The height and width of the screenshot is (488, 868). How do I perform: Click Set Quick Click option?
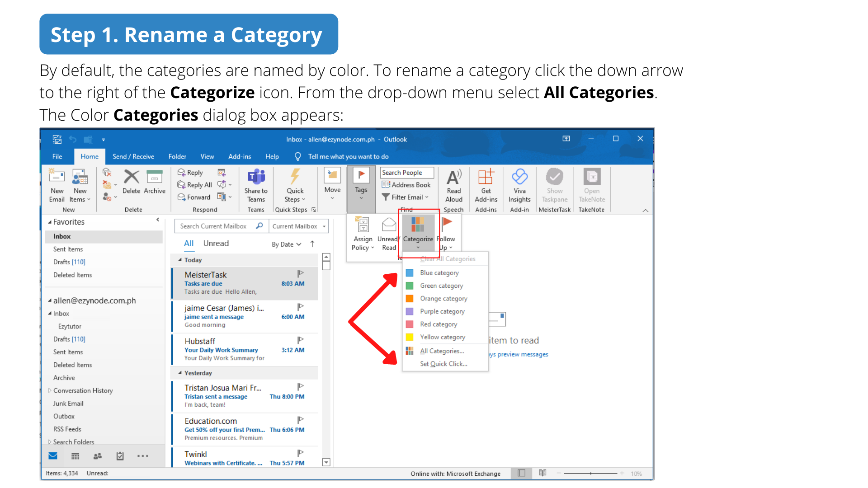(443, 364)
